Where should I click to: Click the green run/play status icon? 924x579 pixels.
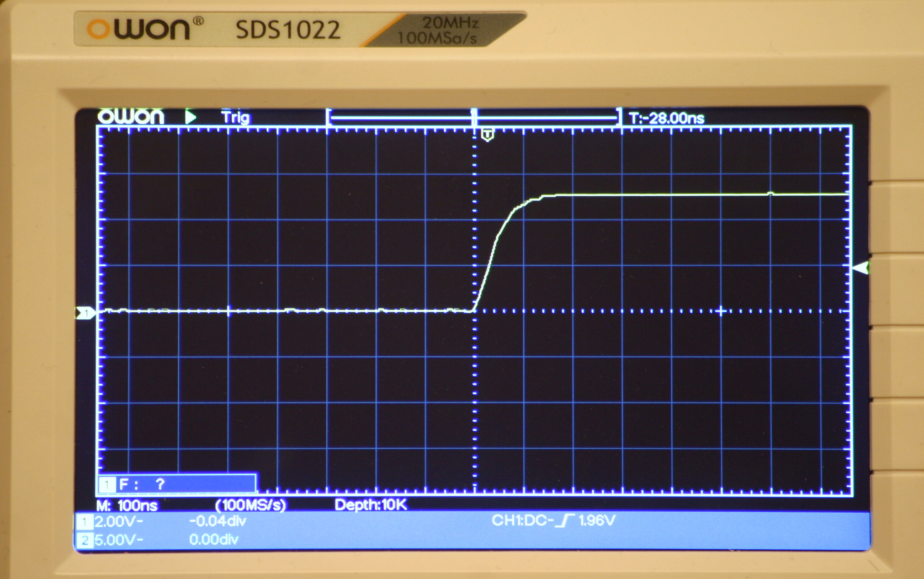190,117
